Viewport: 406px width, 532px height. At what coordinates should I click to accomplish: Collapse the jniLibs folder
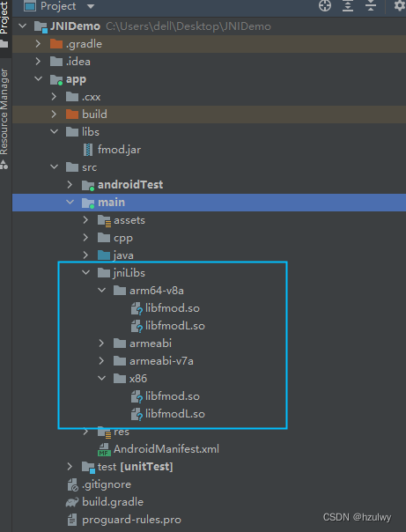tap(86, 272)
